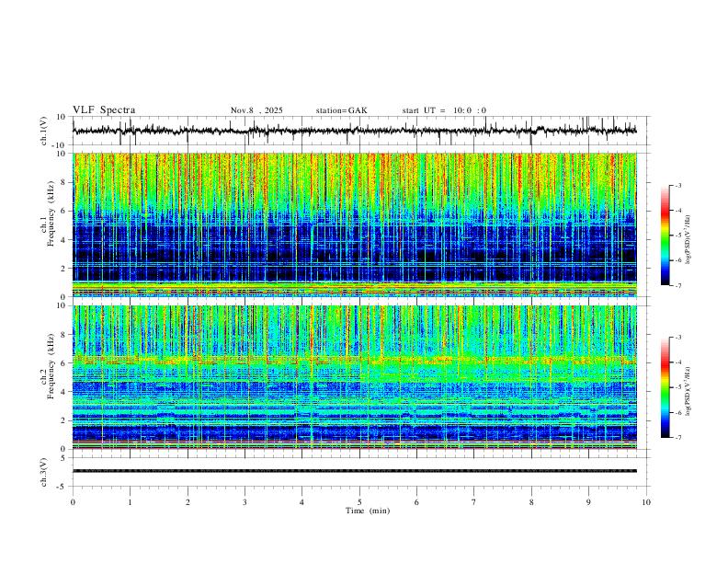Image resolution: width=728 pixels, height=563 pixels.
Task: Click the time axis tick label '2'
Action: tap(188, 502)
